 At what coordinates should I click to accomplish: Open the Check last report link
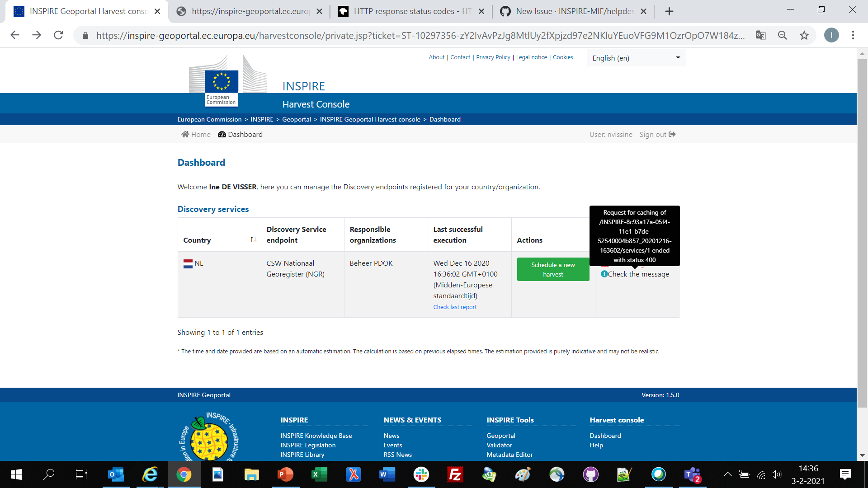[x=455, y=307]
